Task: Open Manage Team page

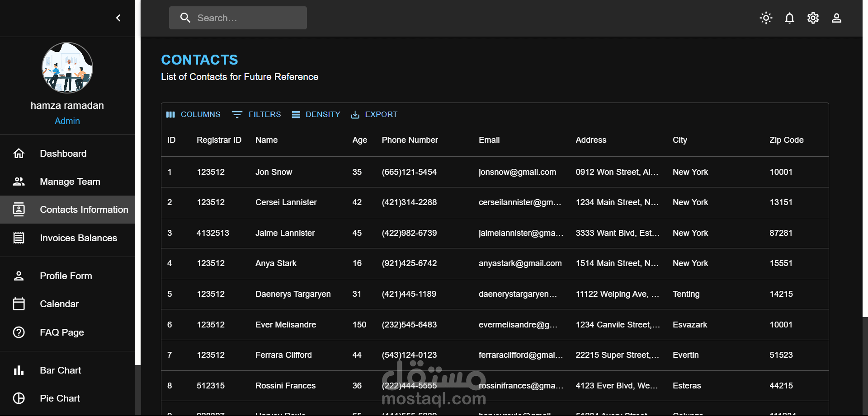Action: point(70,182)
